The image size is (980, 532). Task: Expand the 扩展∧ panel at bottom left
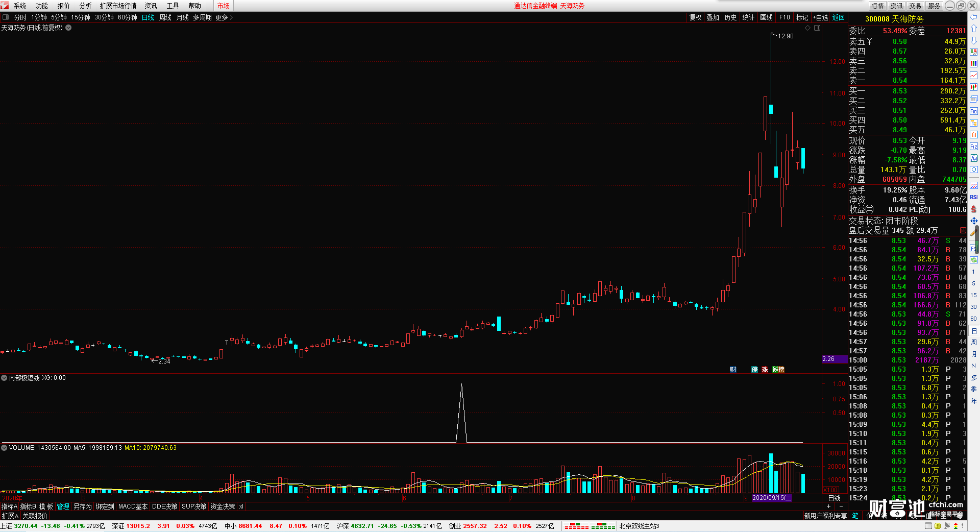click(x=10, y=516)
